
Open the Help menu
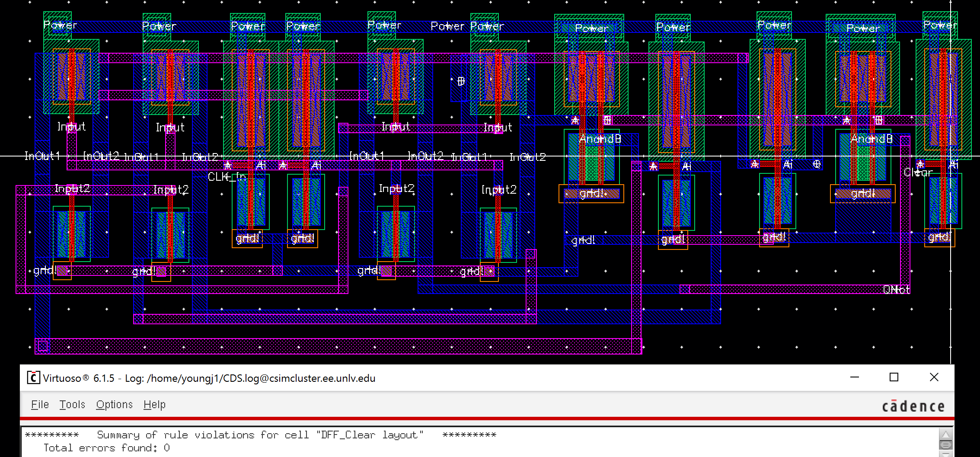pos(154,405)
